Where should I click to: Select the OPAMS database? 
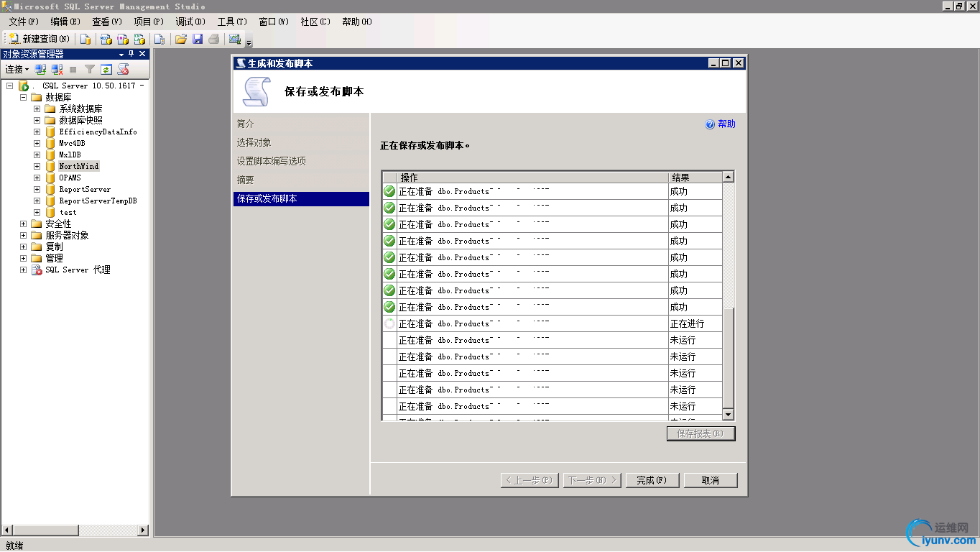70,178
